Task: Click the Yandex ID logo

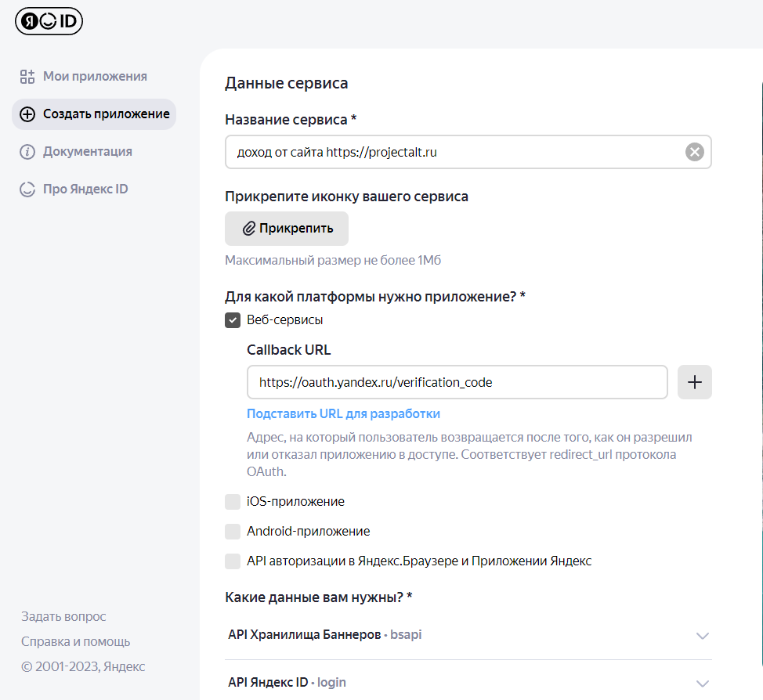Action: [x=49, y=21]
